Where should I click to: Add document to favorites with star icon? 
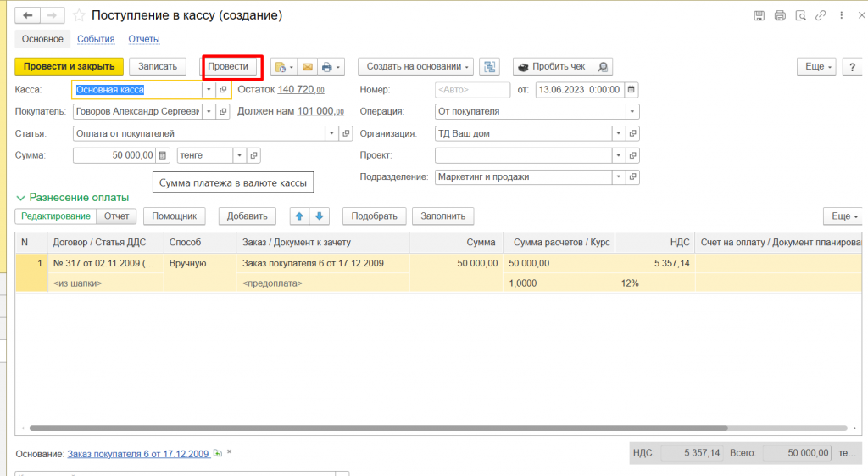tap(79, 15)
